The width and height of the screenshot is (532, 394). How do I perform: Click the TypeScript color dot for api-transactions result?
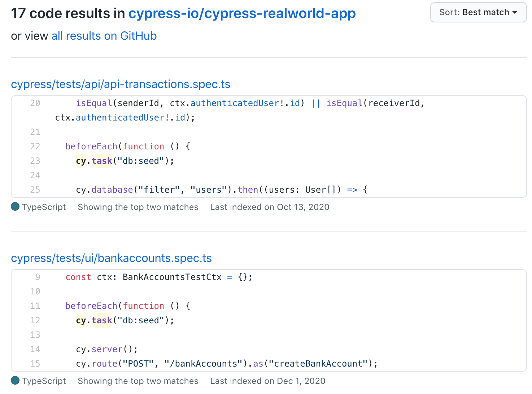pos(15,206)
